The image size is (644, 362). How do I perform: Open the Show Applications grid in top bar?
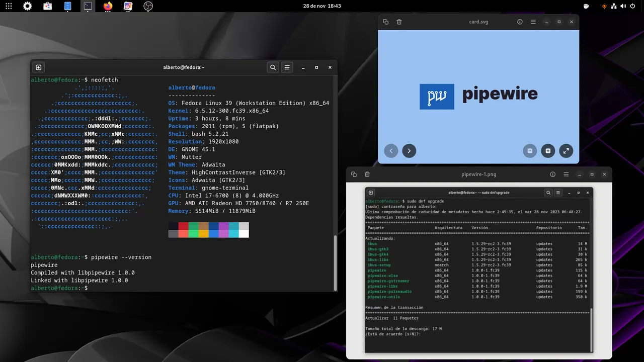click(x=8, y=6)
